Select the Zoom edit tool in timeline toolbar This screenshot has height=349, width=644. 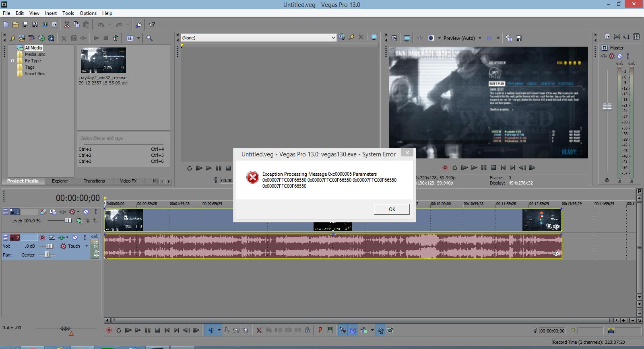point(246,330)
